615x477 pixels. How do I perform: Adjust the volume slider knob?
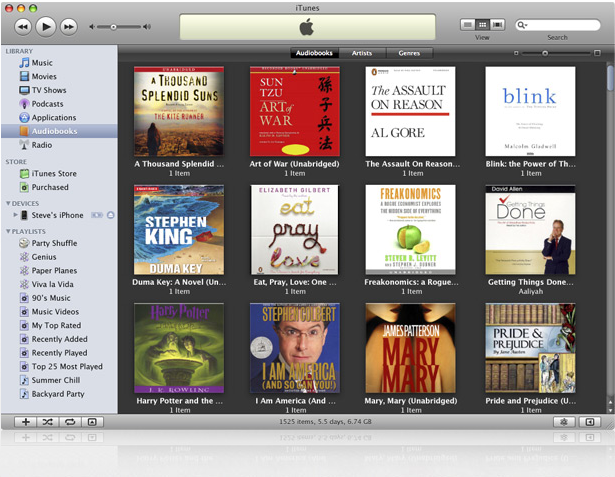(x=113, y=27)
